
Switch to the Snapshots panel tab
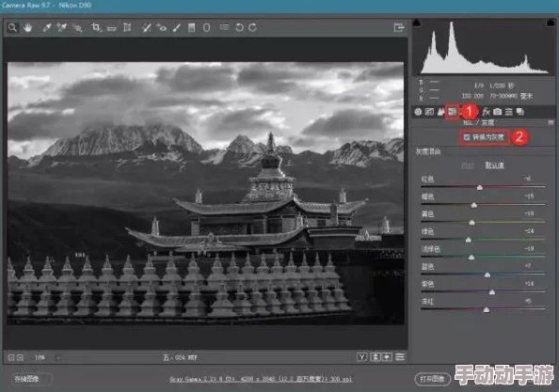tap(520, 112)
